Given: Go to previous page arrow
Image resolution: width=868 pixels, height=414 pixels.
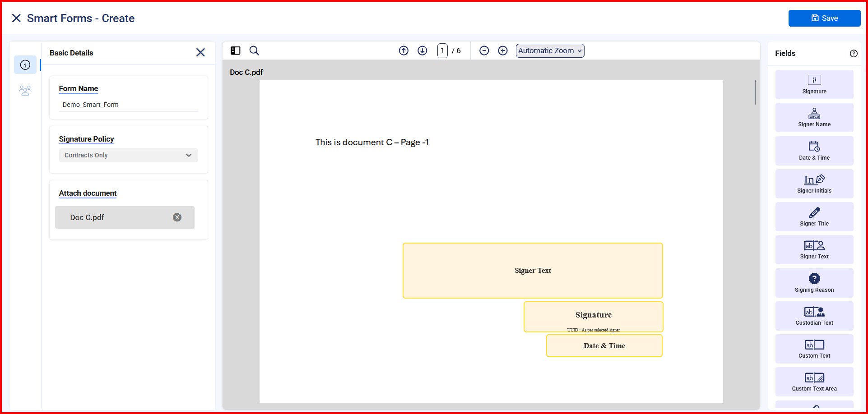Looking at the screenshot, I should (x=404, y=51).
